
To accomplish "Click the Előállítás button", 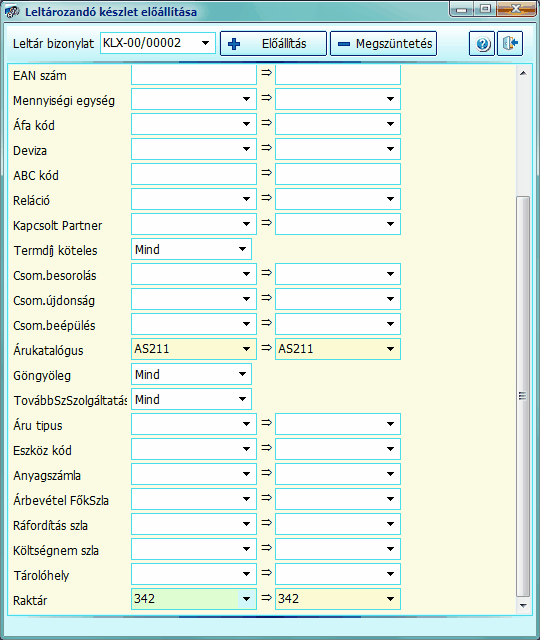I will [273, 43].
